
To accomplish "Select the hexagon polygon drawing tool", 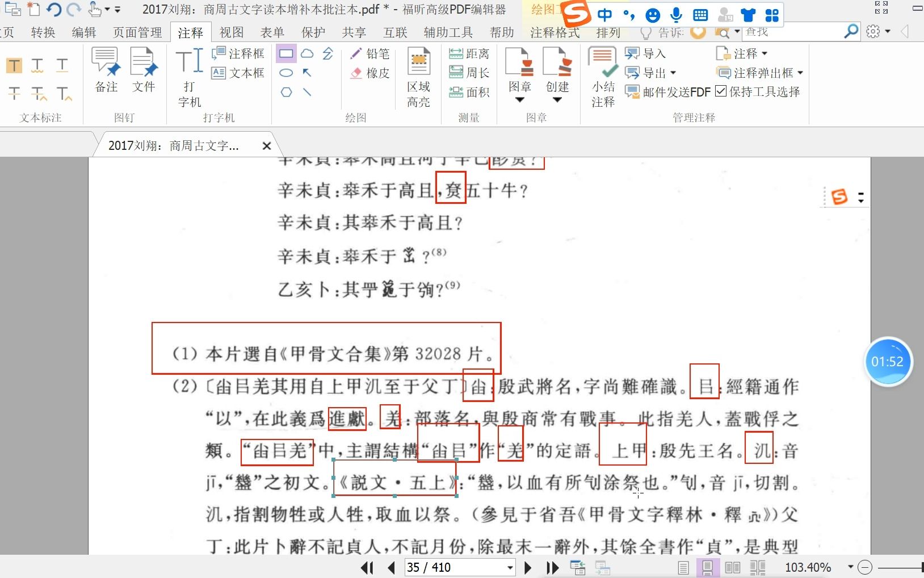I will (x=287, y=92).
